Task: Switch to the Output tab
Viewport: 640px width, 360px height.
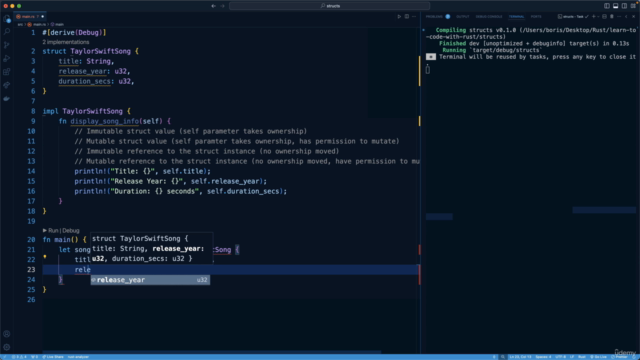Action: click(462, 17)
